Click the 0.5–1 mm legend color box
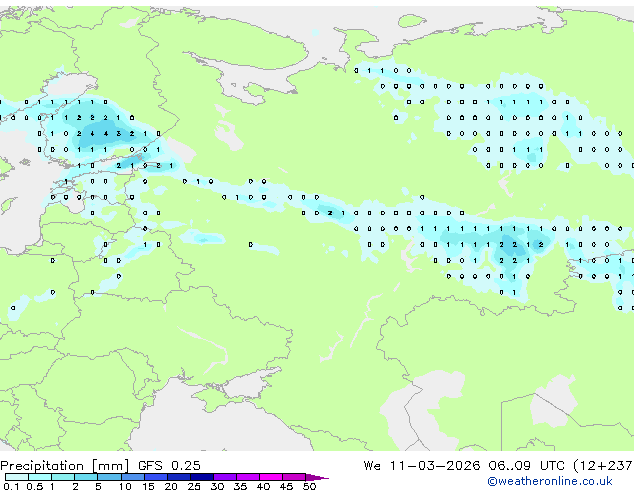The width and height of the screenshot is (634, 490). click(x=40, y=477)
